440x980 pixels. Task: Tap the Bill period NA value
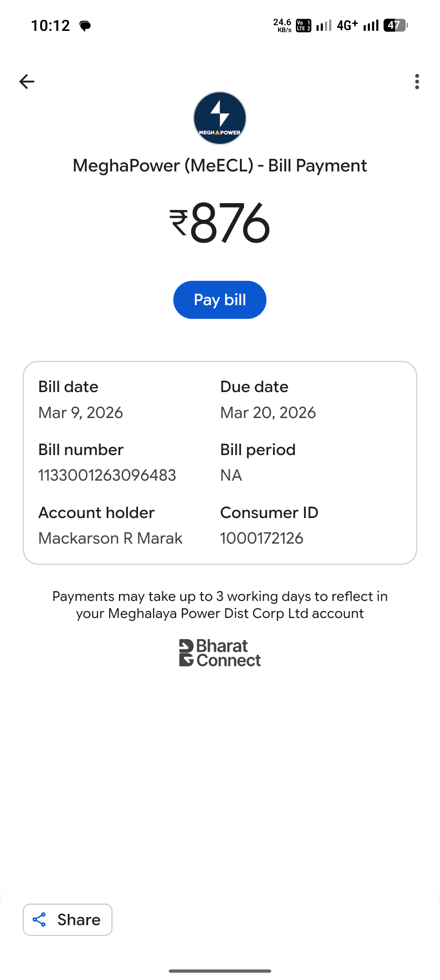(x=231, y=475)
